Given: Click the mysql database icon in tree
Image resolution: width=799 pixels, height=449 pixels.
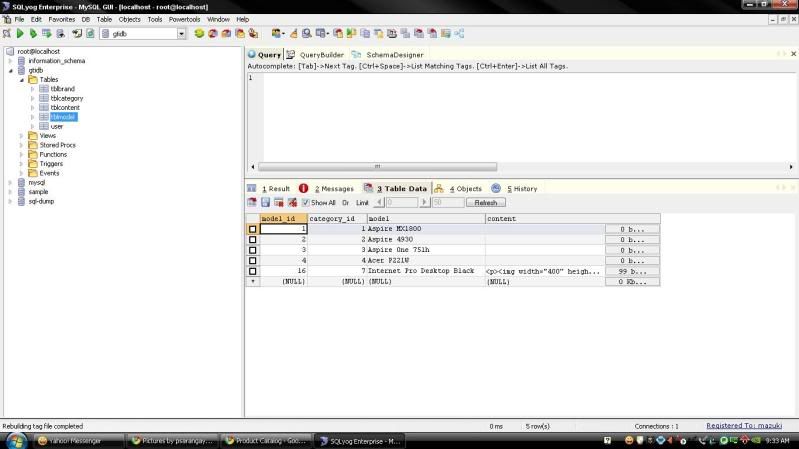Looking at the screenshot, I should pyautogui.click(x=20, y=182).
